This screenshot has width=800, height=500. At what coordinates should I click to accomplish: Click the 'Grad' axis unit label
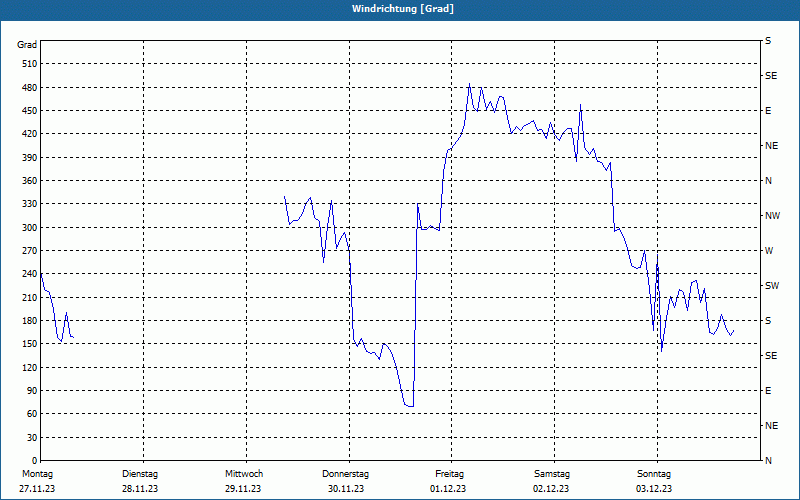click(27, 45)
